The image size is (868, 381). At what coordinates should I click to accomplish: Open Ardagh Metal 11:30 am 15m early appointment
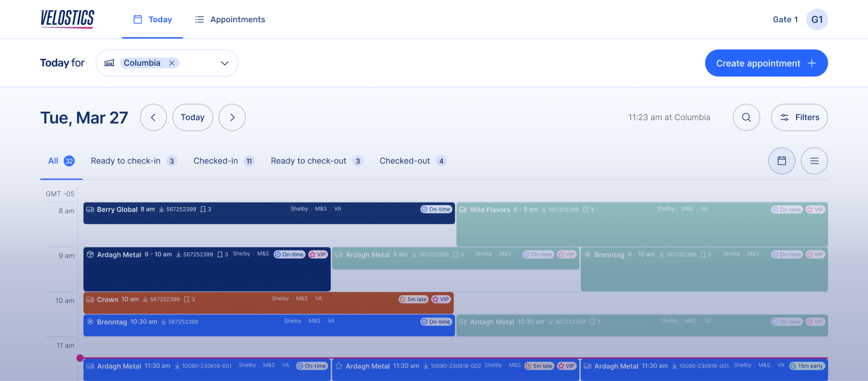coord(704,370)
